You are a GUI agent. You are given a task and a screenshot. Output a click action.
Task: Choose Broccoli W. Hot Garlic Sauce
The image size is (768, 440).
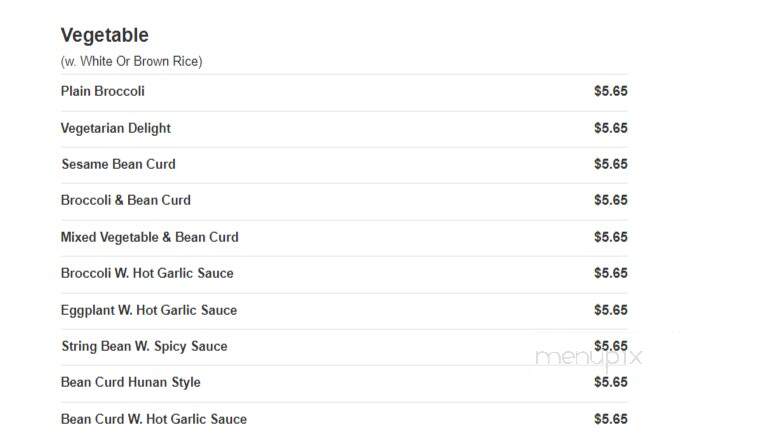147,273
